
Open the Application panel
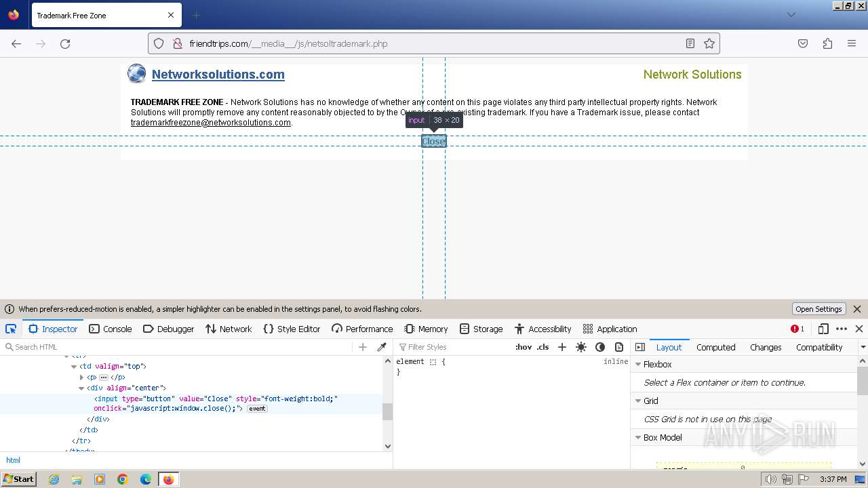tap(610, 329)
